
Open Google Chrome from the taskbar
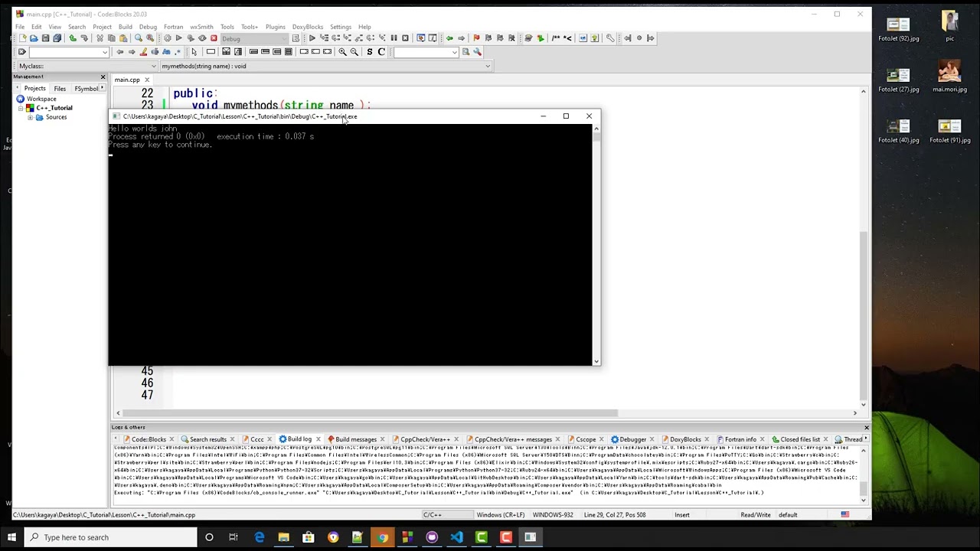382,537
